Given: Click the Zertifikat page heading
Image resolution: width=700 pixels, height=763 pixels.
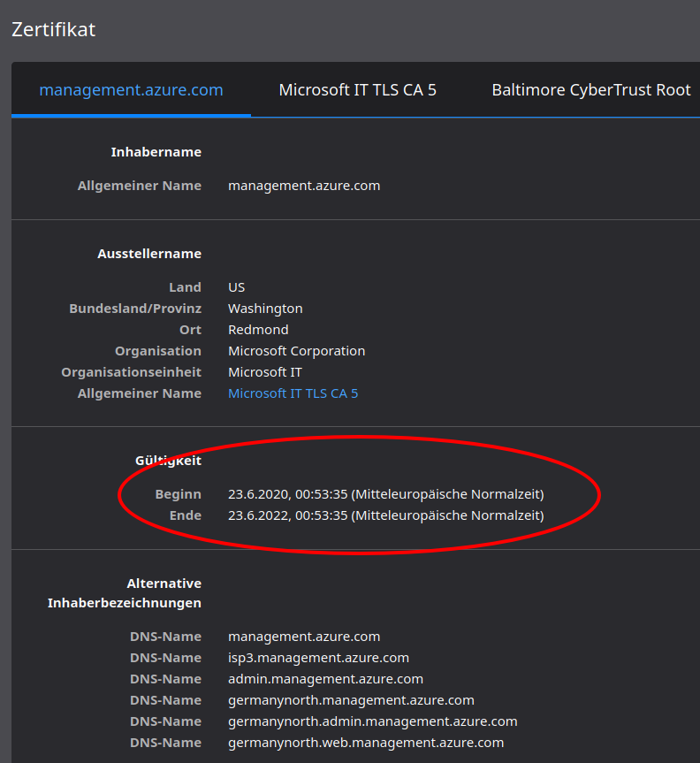Looking at the screenshot, I should click(54, 29).
